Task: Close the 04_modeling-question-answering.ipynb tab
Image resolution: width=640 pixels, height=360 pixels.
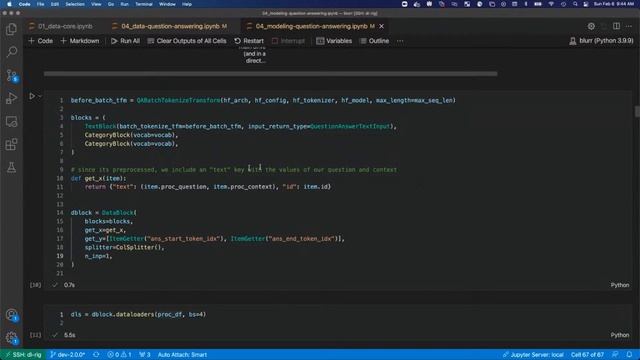Action: [381, 26]
